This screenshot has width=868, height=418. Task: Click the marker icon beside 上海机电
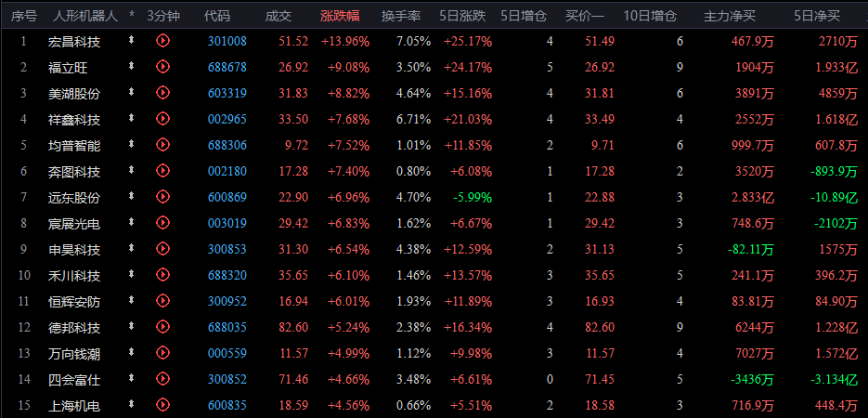coord(131,404)
